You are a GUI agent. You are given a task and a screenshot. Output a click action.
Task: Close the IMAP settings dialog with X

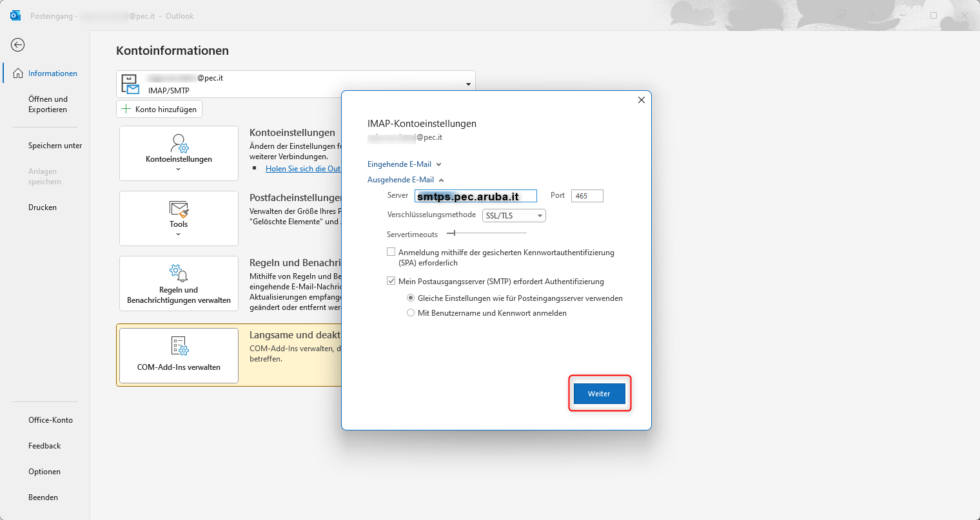point(641,100)
